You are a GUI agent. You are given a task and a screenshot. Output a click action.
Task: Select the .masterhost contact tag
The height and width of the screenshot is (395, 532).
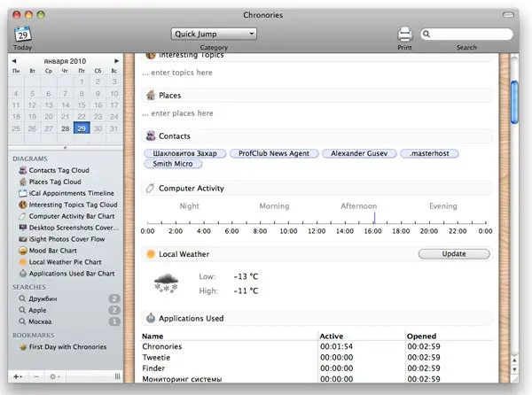point(429,153)
